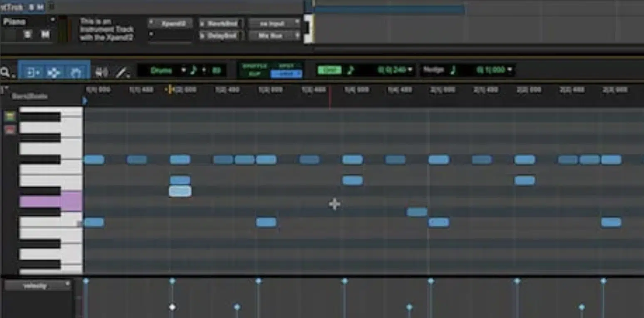
Task: Open the Xpand!2 insert plugin
Action: 174,23
